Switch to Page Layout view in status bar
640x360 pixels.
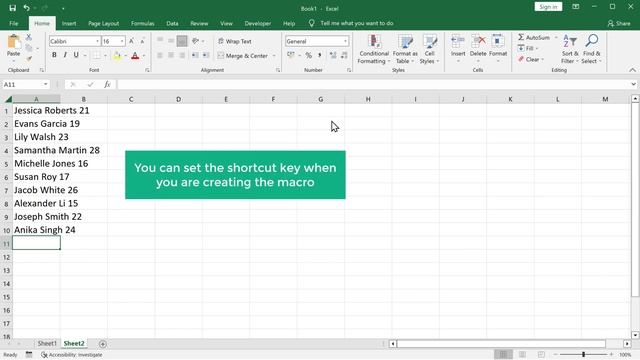(522, 355)
